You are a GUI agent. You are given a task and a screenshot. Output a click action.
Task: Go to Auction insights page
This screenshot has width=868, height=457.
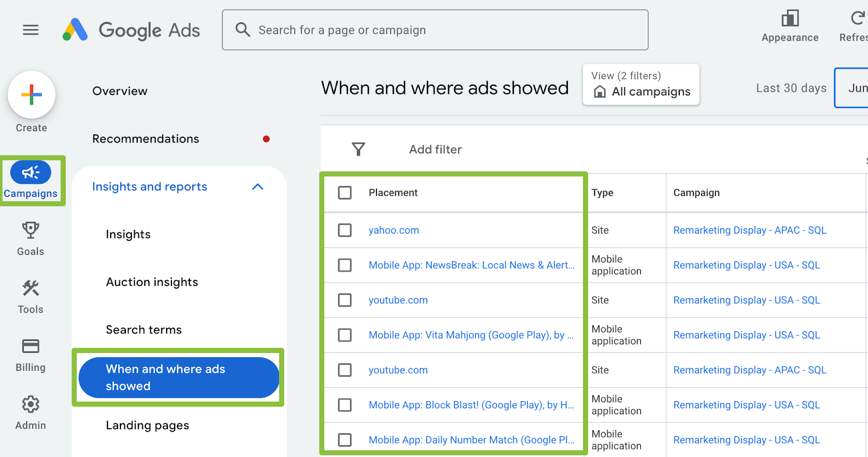coord(152,282)
